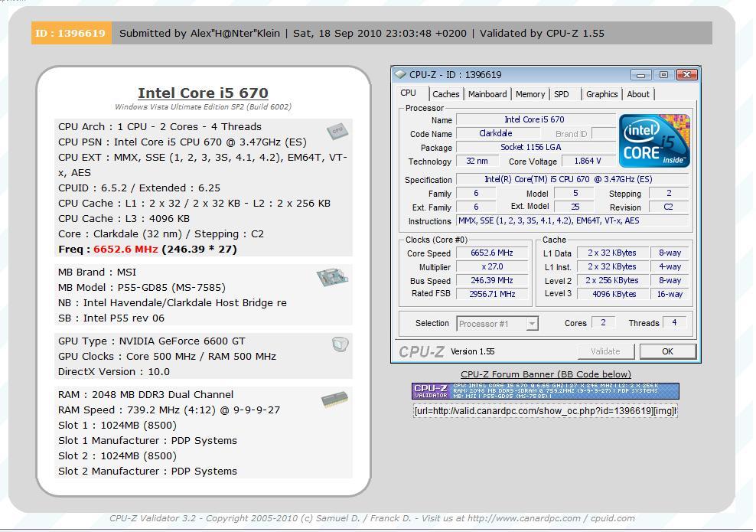Click the CPU-Z Forum Banner link
This screenshot has height=532, width=756.
click(x=546, y=374)
